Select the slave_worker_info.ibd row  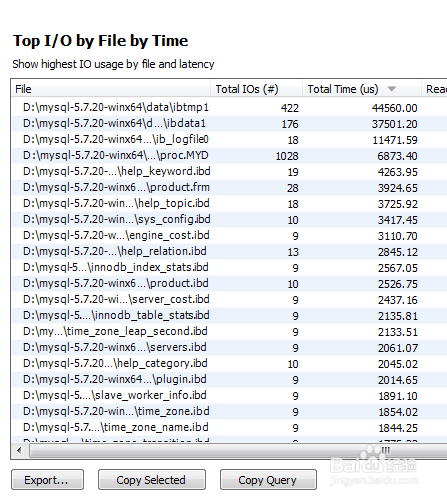[x=229, y=396]
